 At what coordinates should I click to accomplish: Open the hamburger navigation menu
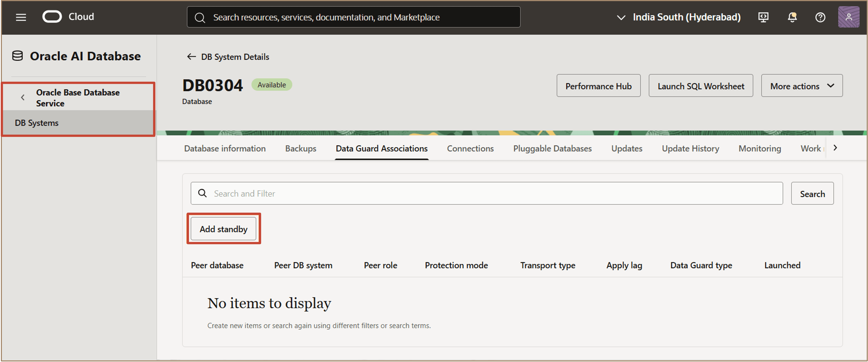(x=21, y=17)
